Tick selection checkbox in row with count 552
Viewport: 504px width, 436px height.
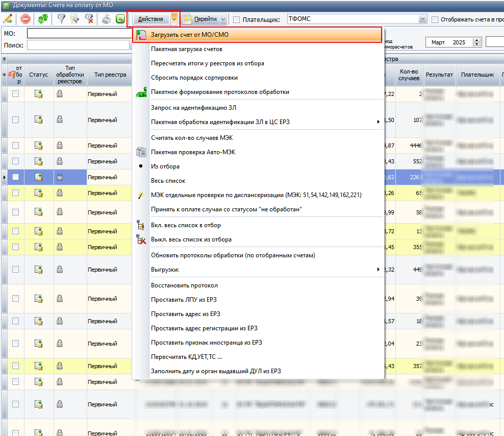[15, 161]
